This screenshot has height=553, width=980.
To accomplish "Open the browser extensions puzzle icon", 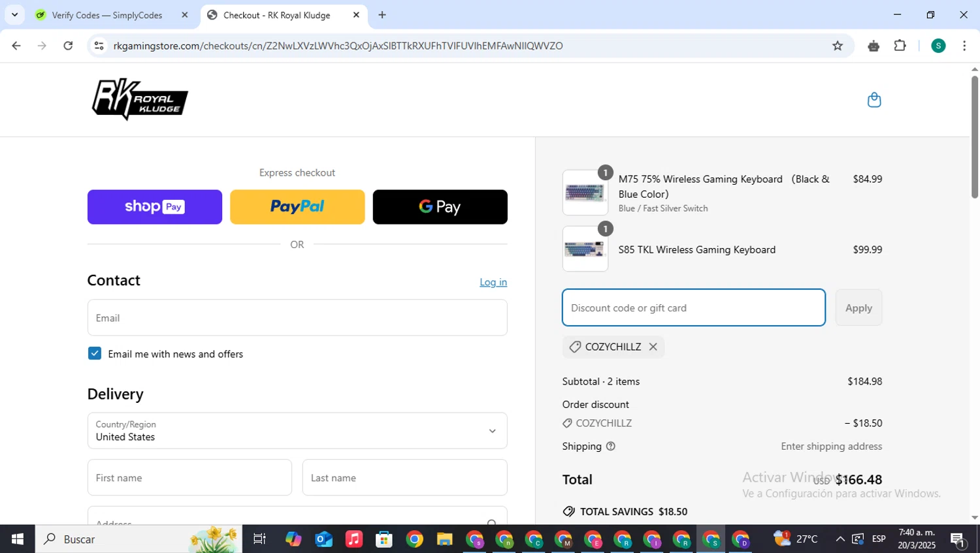I will tap(900, 46).
